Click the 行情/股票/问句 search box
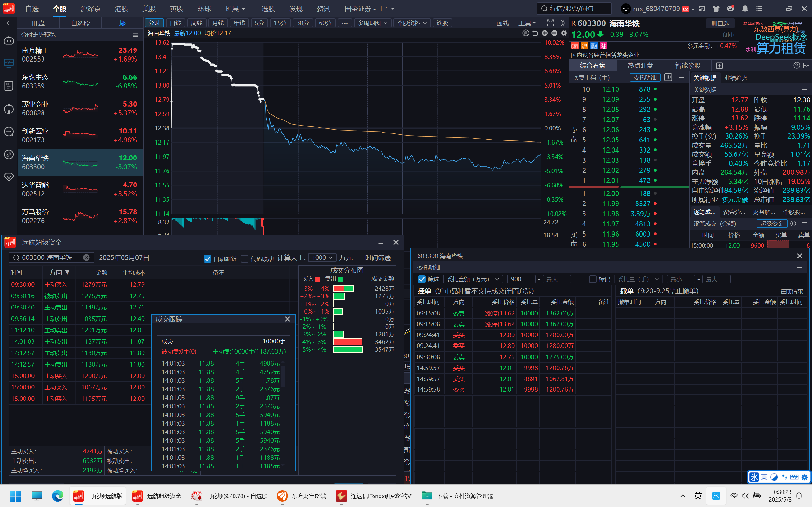Viewport: 812px width, 507px height. tap(574, 9)
